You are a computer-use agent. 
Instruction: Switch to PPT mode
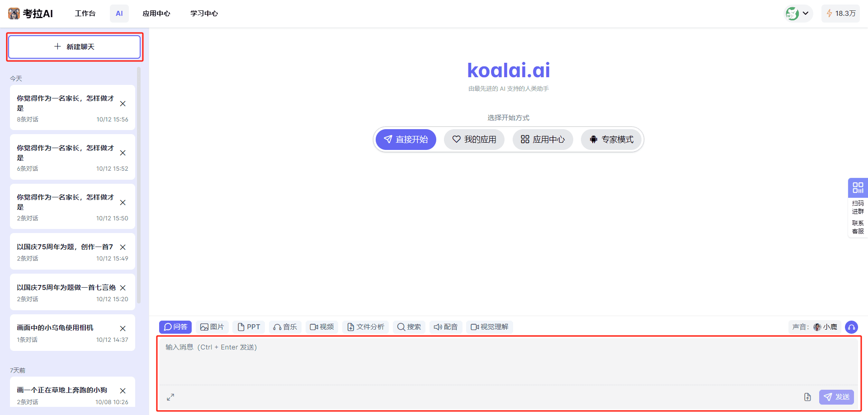pos(249,327)
